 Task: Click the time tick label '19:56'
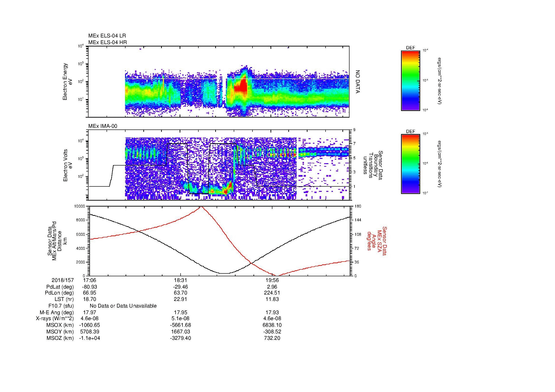(x=272, y=280)
